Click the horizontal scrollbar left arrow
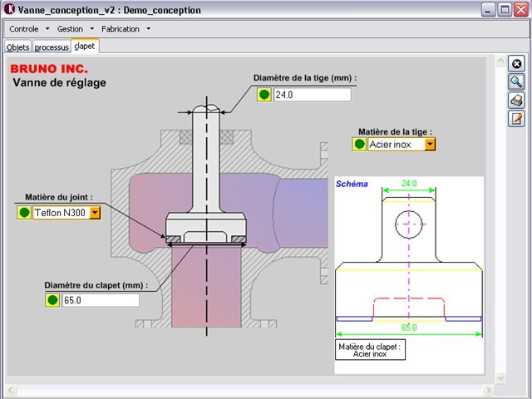 (11, 390)
